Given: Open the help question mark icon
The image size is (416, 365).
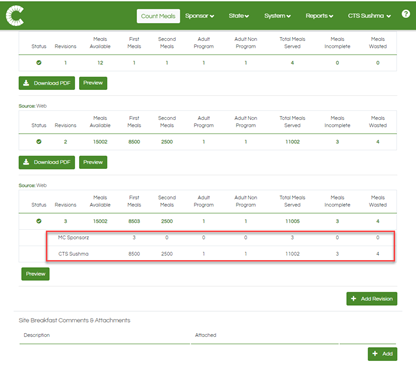Looking at the screenshot, I should [x=406, y=14].
